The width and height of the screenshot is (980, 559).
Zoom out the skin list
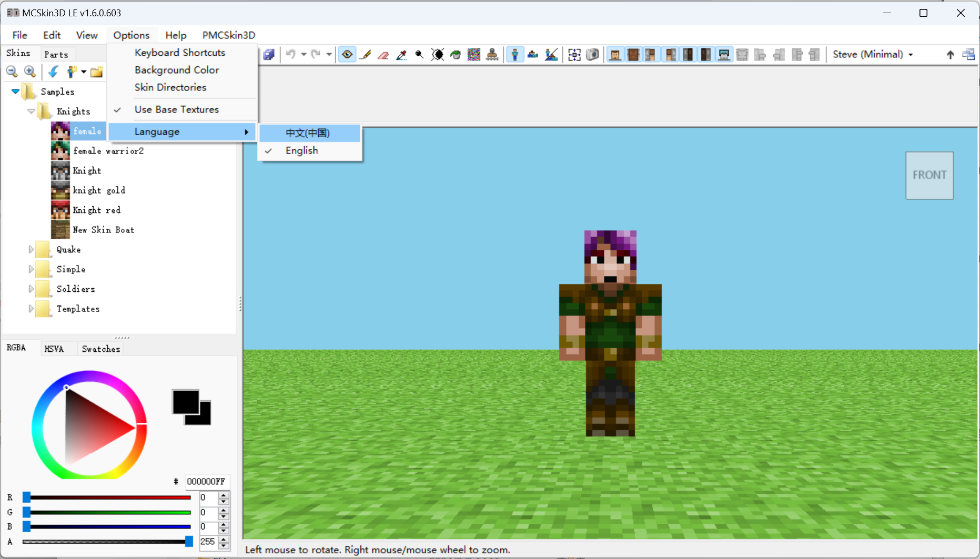12,72
